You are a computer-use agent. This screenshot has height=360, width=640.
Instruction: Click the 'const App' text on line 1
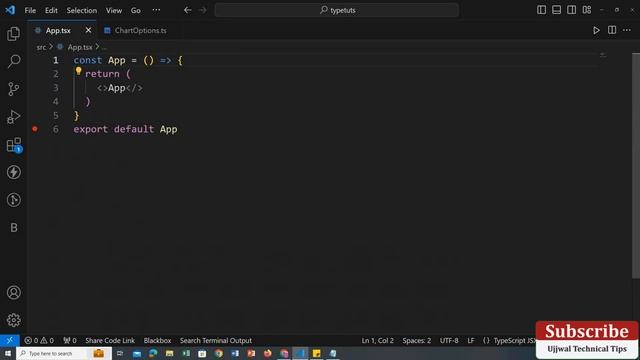(99, 60)
